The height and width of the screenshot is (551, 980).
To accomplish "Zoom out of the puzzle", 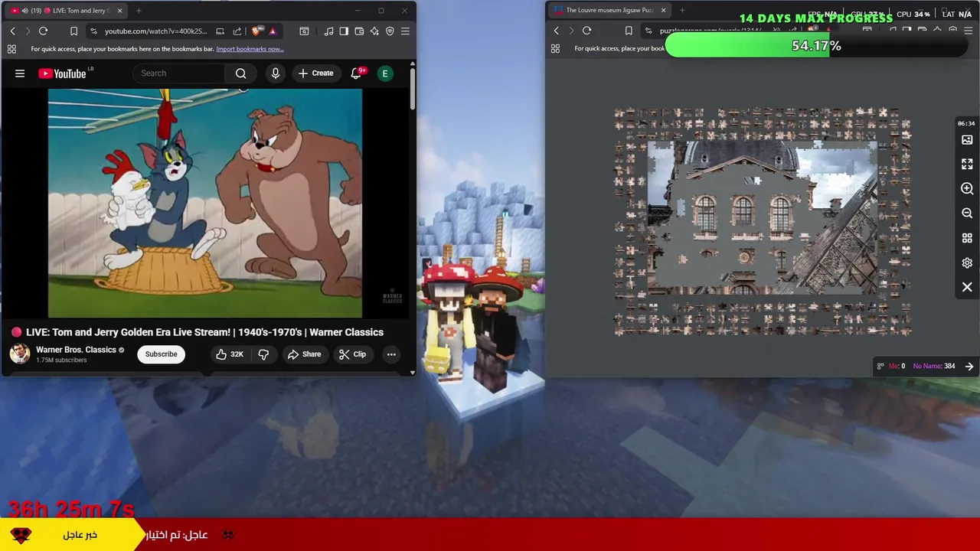I will point(967,213).
